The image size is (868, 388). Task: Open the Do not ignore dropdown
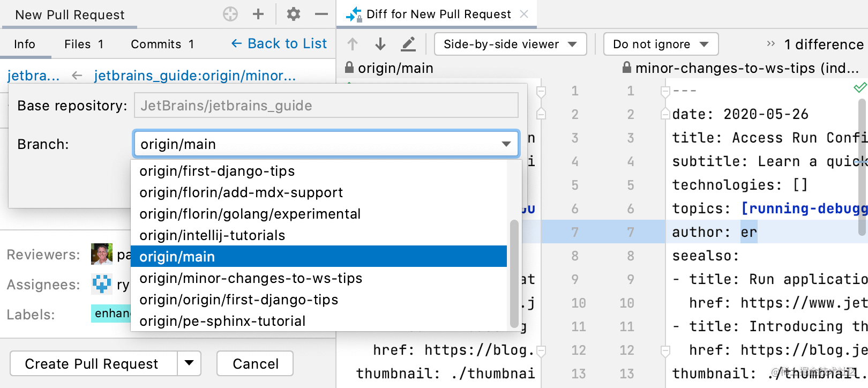[661, 44]
